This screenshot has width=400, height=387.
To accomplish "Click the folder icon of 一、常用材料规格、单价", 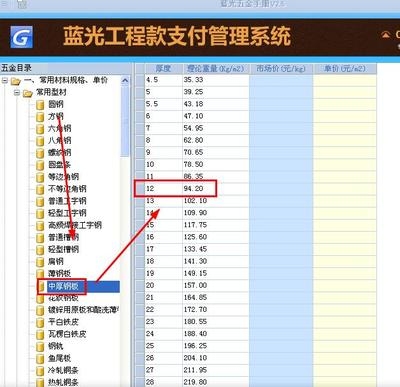I will [x=16, y=81].
